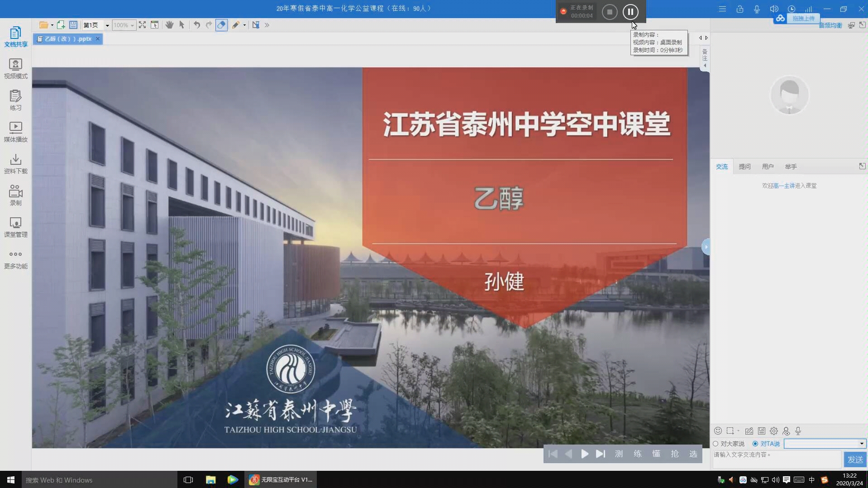Click the 音频均衡 audio balance link
868x488 pixels.
(x=830, y=25)
